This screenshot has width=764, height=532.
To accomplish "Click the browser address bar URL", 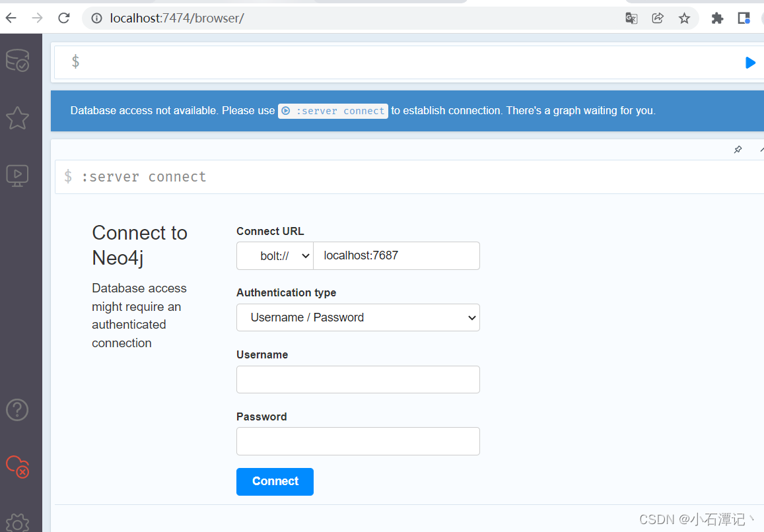I will point(177,18).
